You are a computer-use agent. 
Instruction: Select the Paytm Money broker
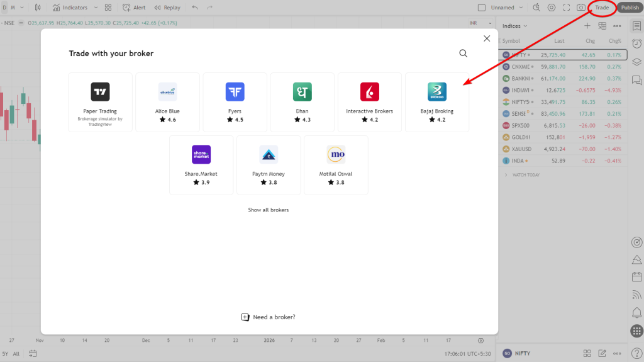point(269,165)
